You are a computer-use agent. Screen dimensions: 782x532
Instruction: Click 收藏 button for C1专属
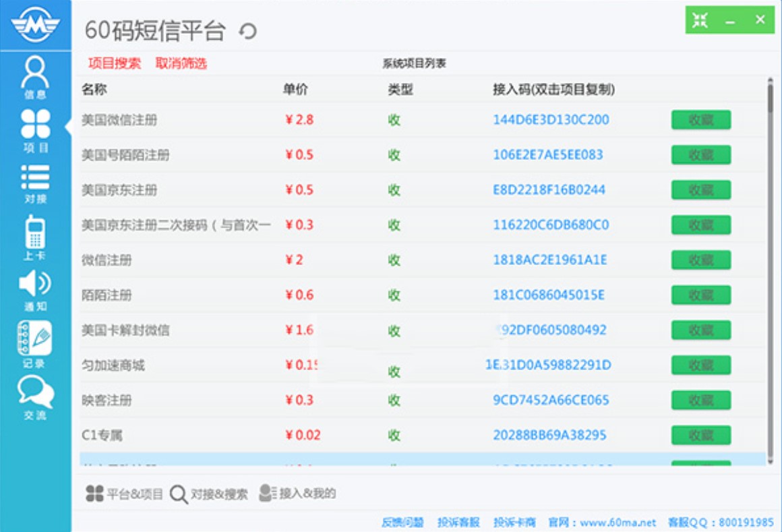pos(700,436)
